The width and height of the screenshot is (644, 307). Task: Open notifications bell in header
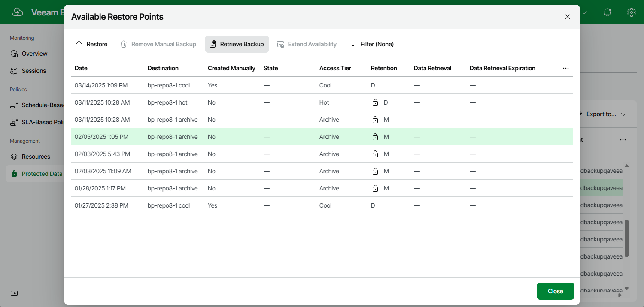608,12
